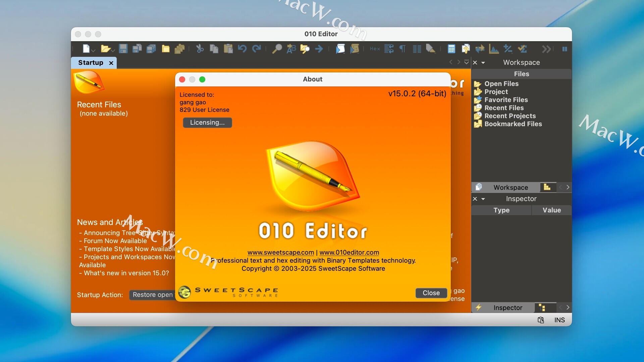Open the Workspace panel options dropdown
This screenshot has width=644, height=362.
click(x=483, y=63)
